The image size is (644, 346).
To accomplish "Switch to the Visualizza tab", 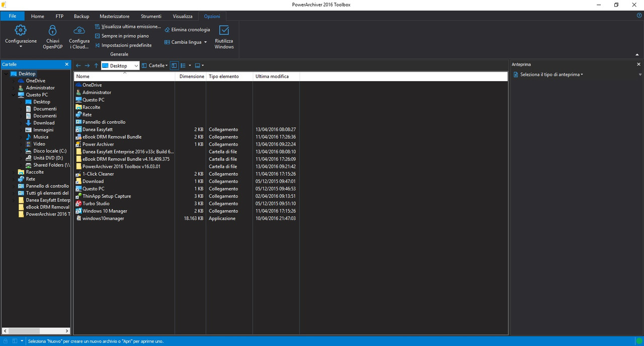I will pyautogui.click(x=183, y=16).
